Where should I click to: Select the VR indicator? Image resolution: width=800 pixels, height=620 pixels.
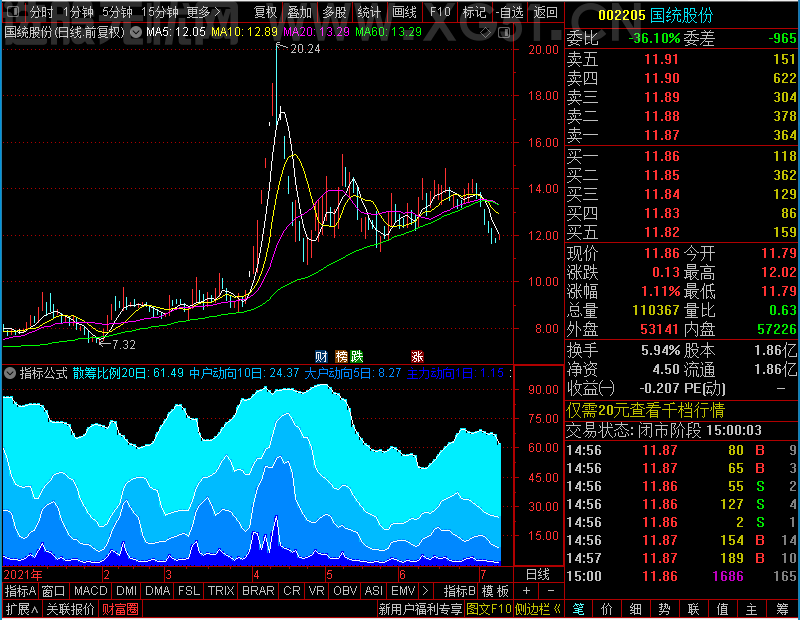click(317, 591)
